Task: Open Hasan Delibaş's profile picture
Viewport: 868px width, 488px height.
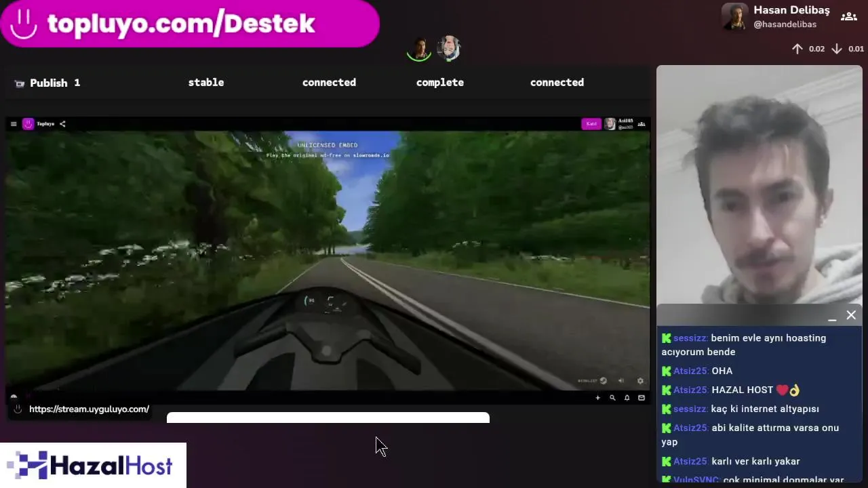Action: click(734, 17)
